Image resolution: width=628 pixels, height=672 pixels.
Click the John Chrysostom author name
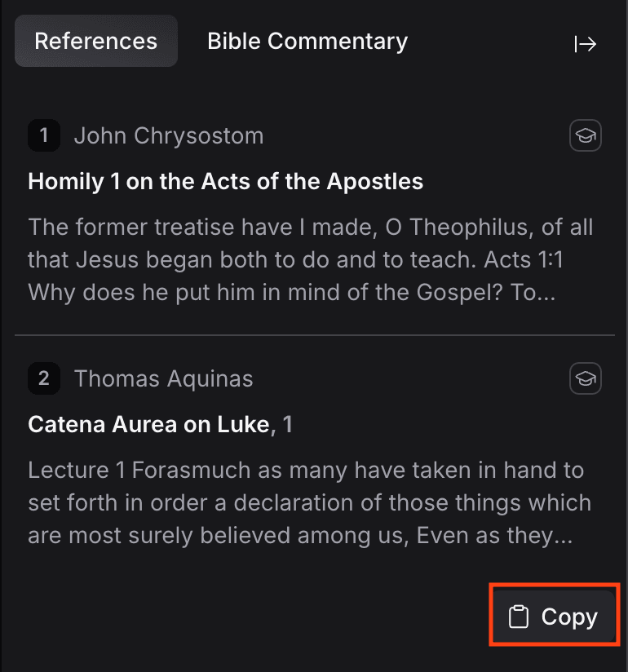pyautogui.click(x=169, y=135)
